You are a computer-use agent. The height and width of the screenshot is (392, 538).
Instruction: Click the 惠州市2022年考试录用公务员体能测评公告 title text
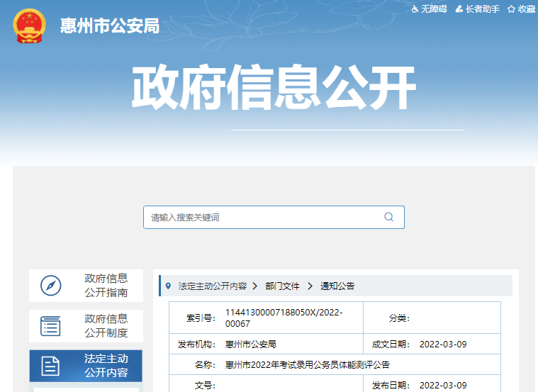coord(307,365)
